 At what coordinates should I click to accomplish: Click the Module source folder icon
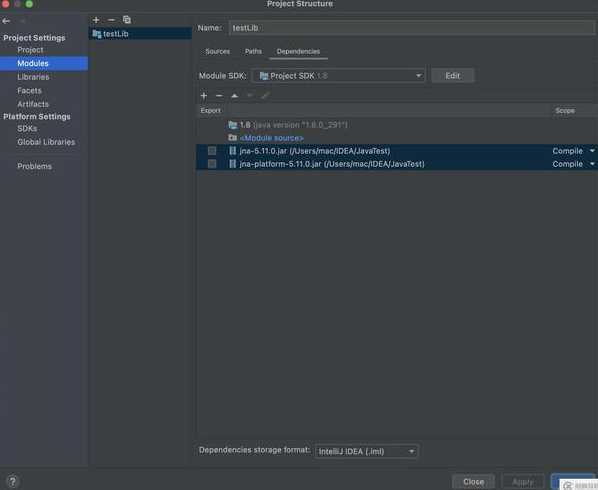(x=233, y=138)
